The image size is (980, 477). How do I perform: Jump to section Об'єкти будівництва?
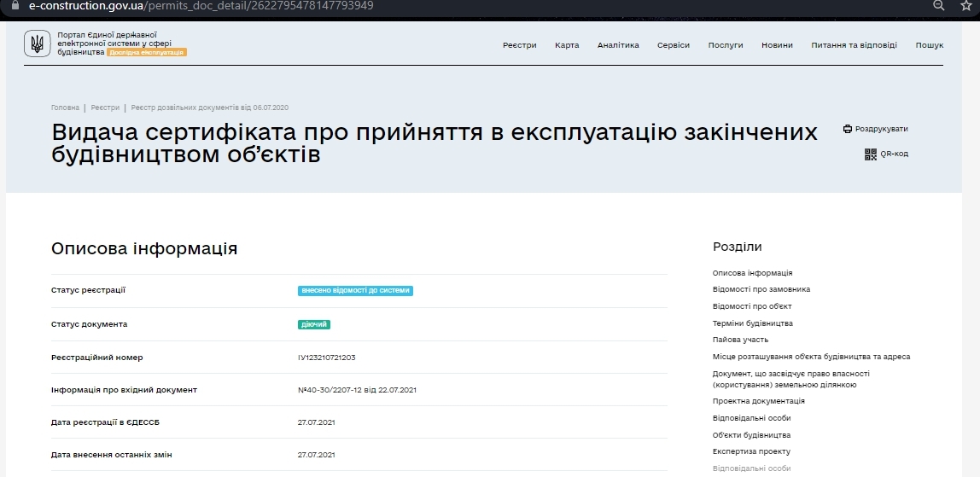(x=751, y=435)
